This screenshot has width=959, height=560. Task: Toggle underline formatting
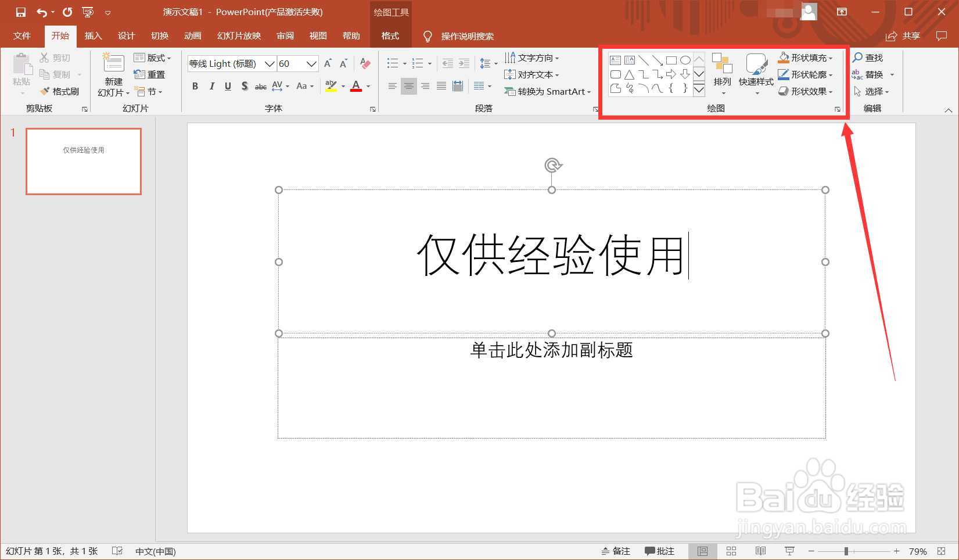(228, 86)
